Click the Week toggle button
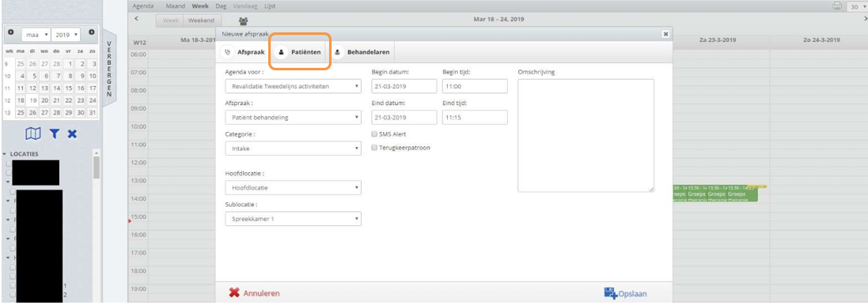The width and height of the screenshot is (868, 305). 170,21
